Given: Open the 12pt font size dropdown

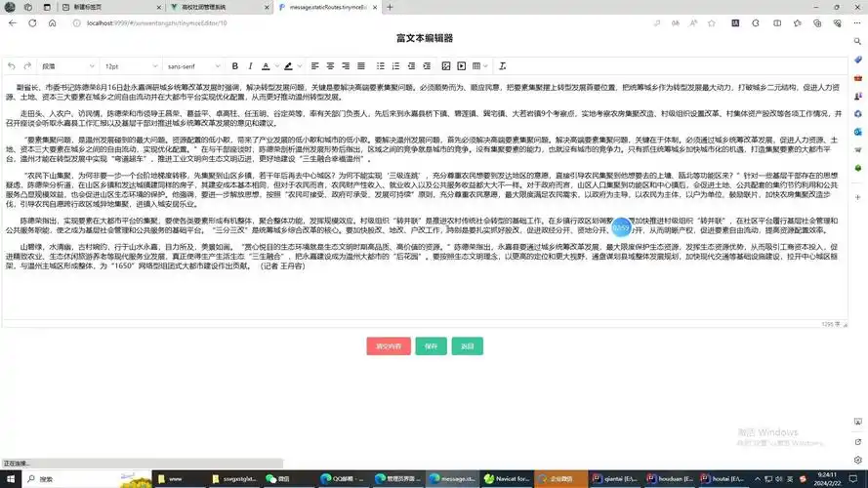Looking at the screenshot, I should [131, 65].
